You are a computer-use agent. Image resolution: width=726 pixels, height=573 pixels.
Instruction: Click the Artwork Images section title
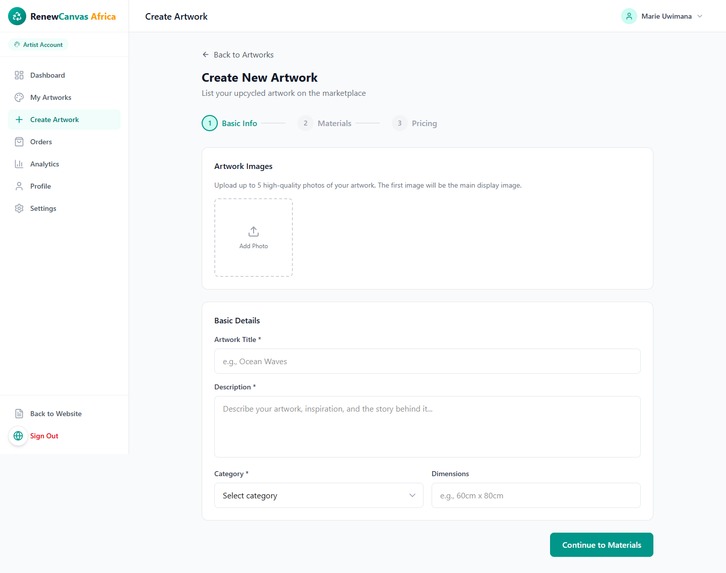243,166
